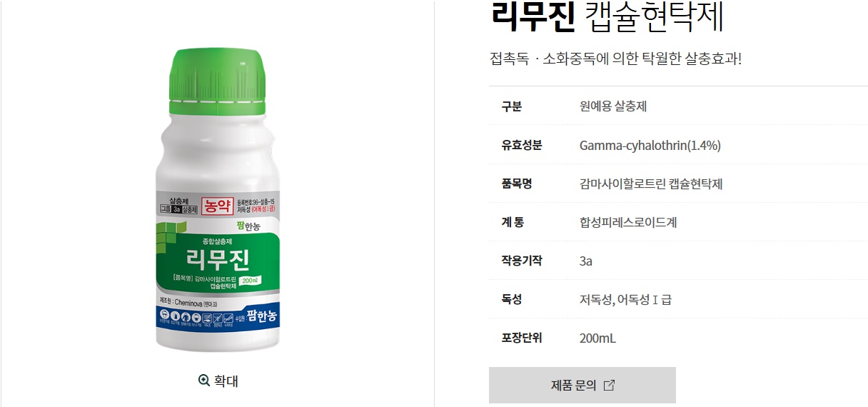Click the 구분 row label
This screenshot has width=868, height=407.
pyautogui.click(x=512, y=106)
